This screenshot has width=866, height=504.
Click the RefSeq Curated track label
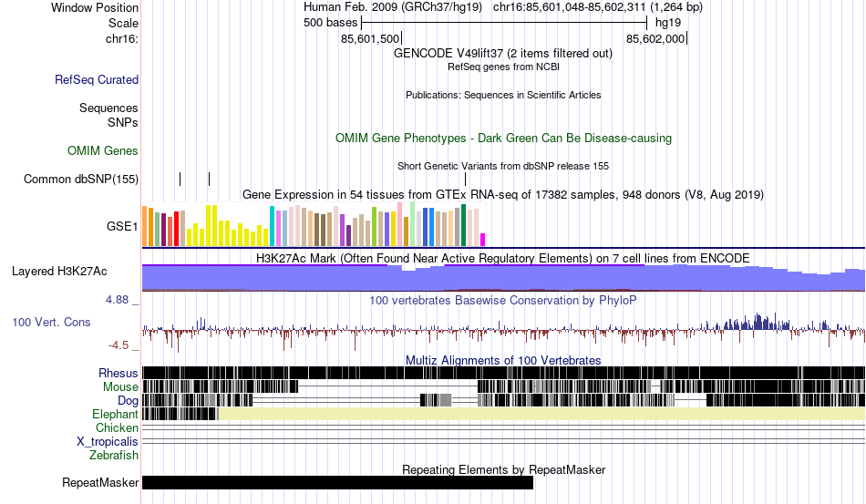(97, 79)
